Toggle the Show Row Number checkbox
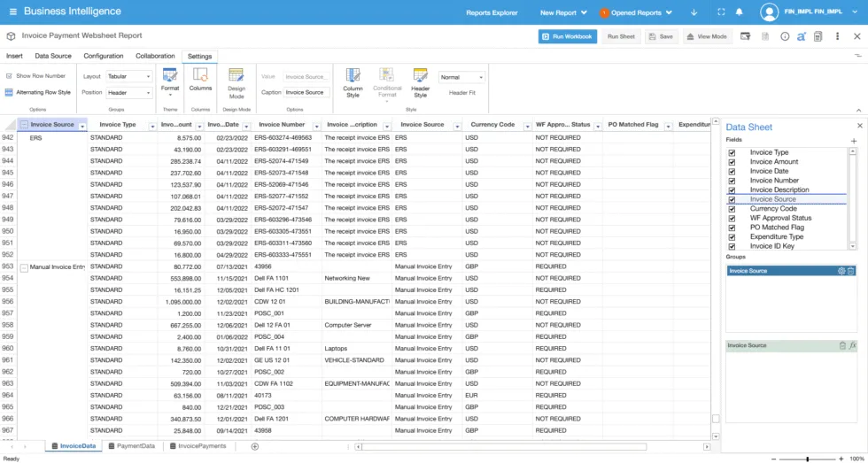 coord(10,76)
